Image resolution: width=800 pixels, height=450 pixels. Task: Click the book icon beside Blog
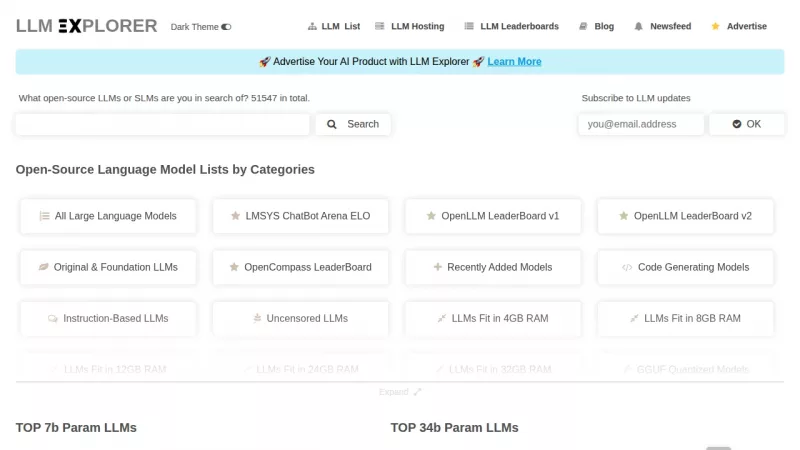pos(583,26)
